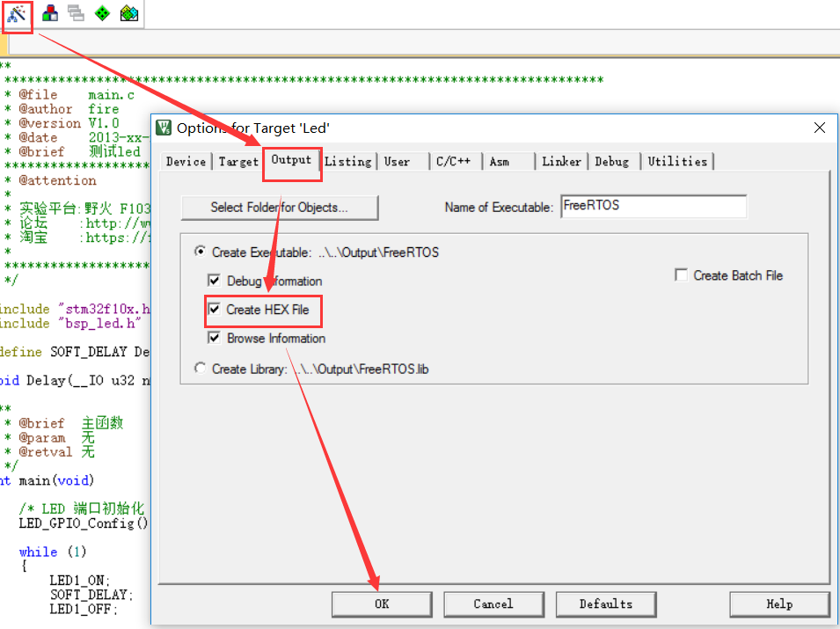Switch to the Asm tab
This screenshot has width=840, height=629.
click(x=500, y=162)
